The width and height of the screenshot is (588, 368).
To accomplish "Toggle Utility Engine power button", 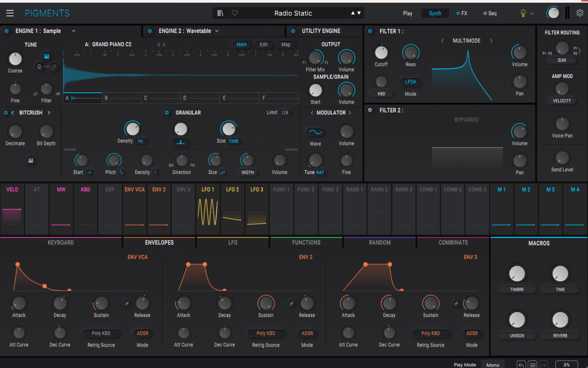I will click(x=293, y=31).
